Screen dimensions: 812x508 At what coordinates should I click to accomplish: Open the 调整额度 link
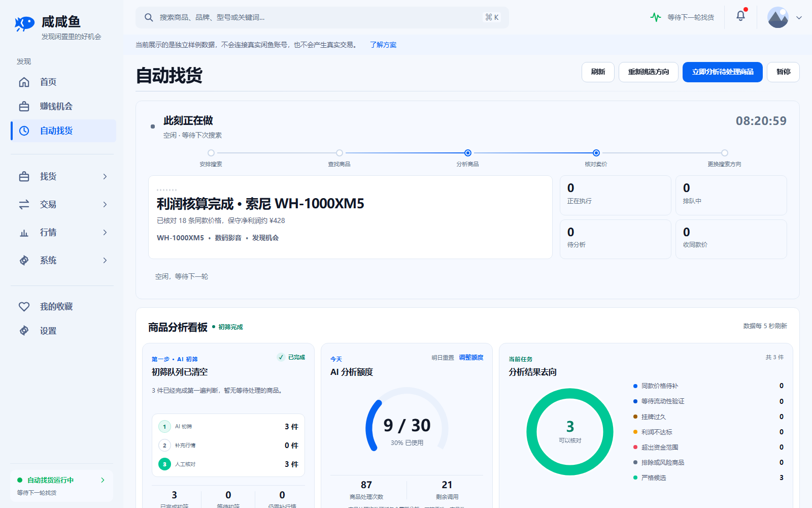[471, 358]
